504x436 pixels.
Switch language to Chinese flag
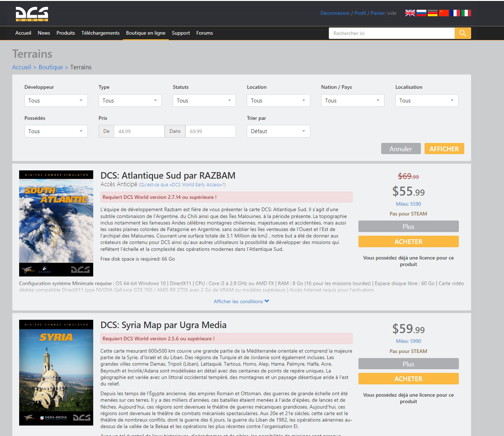tap(444, 13)
